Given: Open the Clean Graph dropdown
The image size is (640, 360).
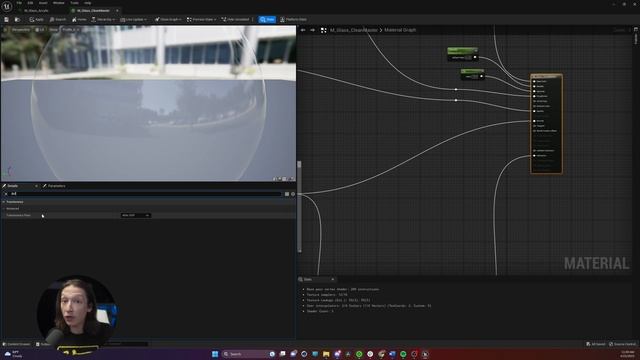Looking at the screenshot, I should pyautogui.click(x=168, y=19).
